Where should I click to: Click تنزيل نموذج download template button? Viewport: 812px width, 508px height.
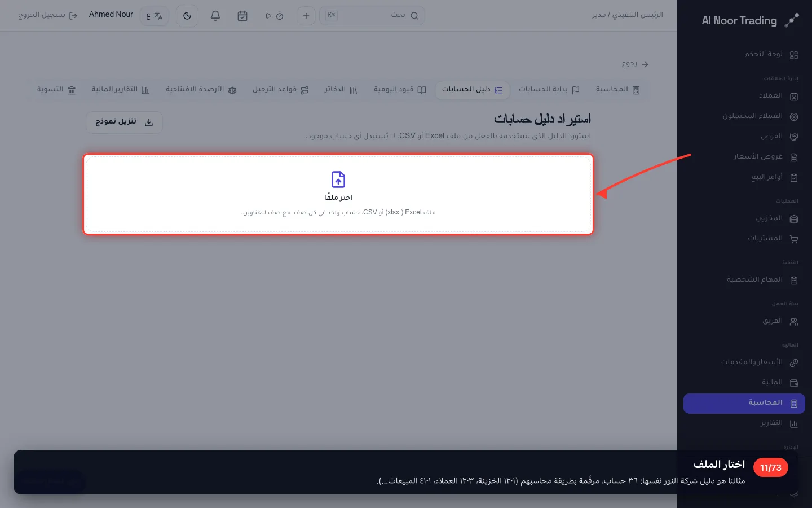(124, 122)
